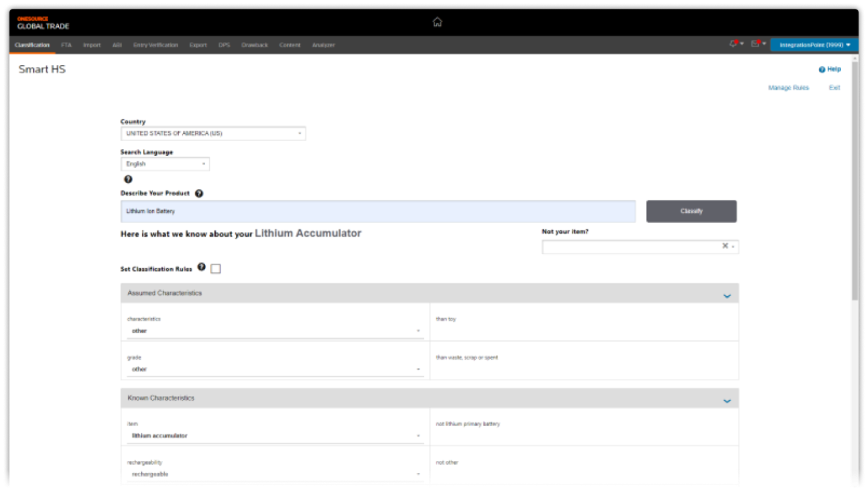Switch to the Entry Verification tab
Image resolution: width=868 pixels, height=488 pixels.
155,45
